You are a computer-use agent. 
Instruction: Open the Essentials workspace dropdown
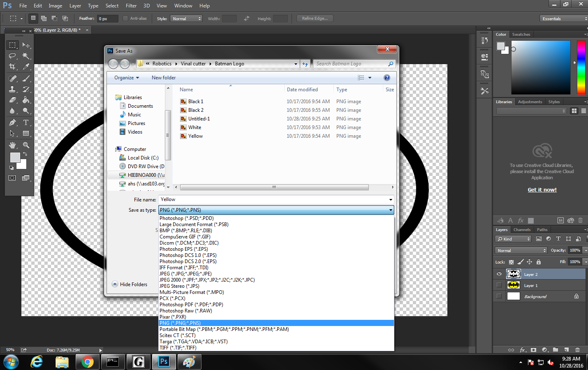564,18
